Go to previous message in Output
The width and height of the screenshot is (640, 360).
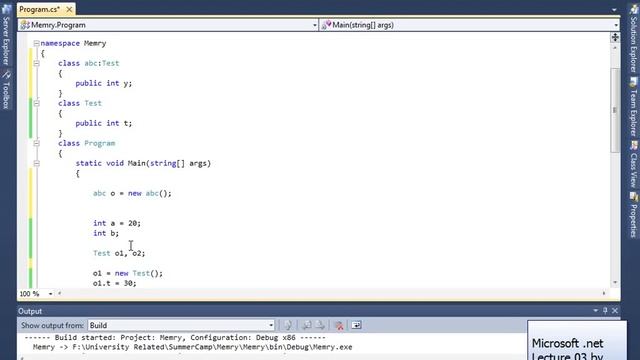pos(306,325)
